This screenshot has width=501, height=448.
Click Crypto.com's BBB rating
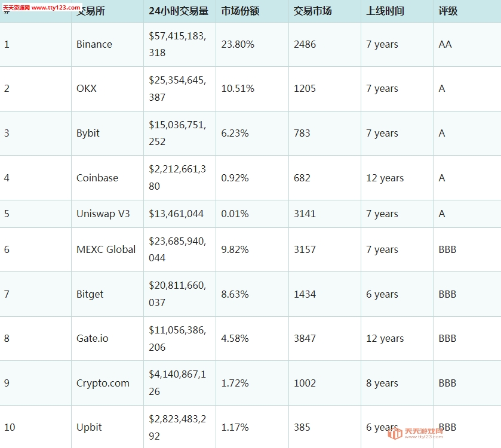[x=447, y=383]
